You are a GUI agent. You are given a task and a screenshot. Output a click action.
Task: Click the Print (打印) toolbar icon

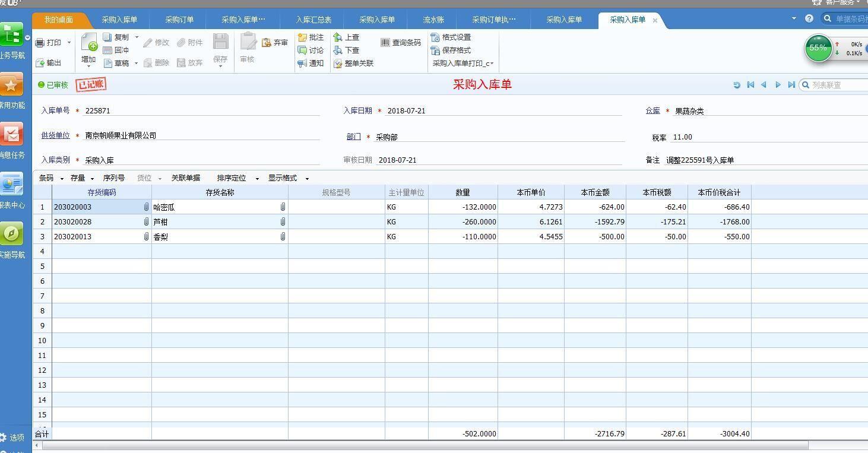(x=40, y=43)
